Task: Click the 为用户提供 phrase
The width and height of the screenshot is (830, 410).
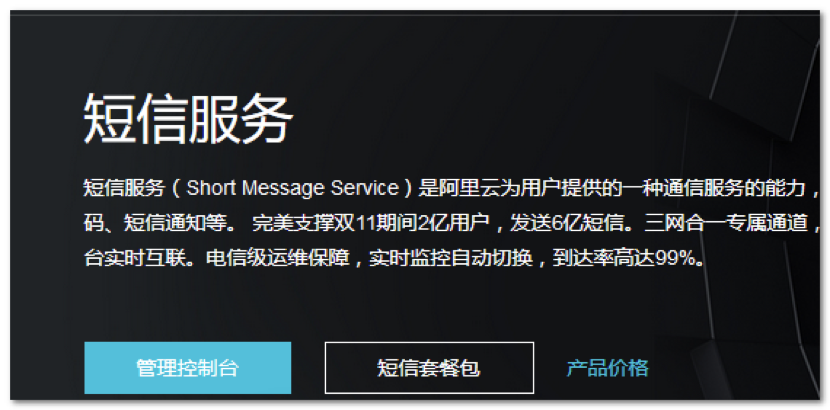Action: (x=551, y=188)
